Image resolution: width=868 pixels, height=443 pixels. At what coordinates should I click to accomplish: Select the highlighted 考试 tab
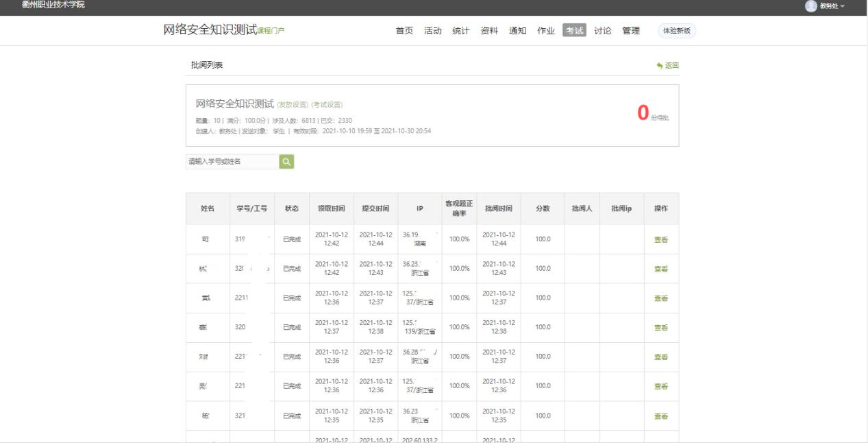click(x=574, y=31)
